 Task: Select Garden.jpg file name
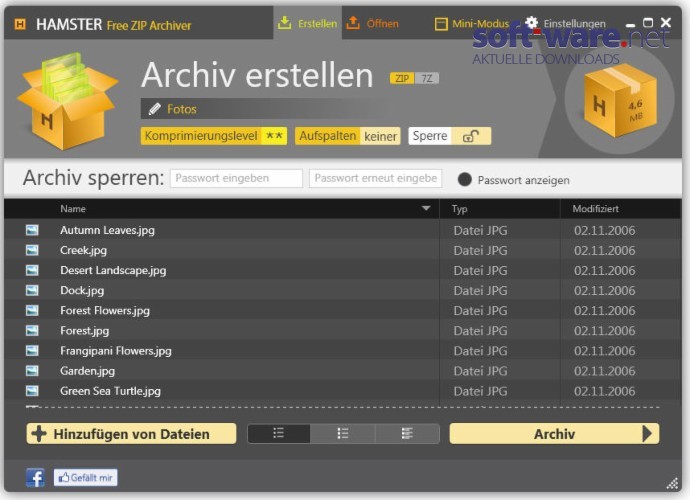(x=88, y=371)
